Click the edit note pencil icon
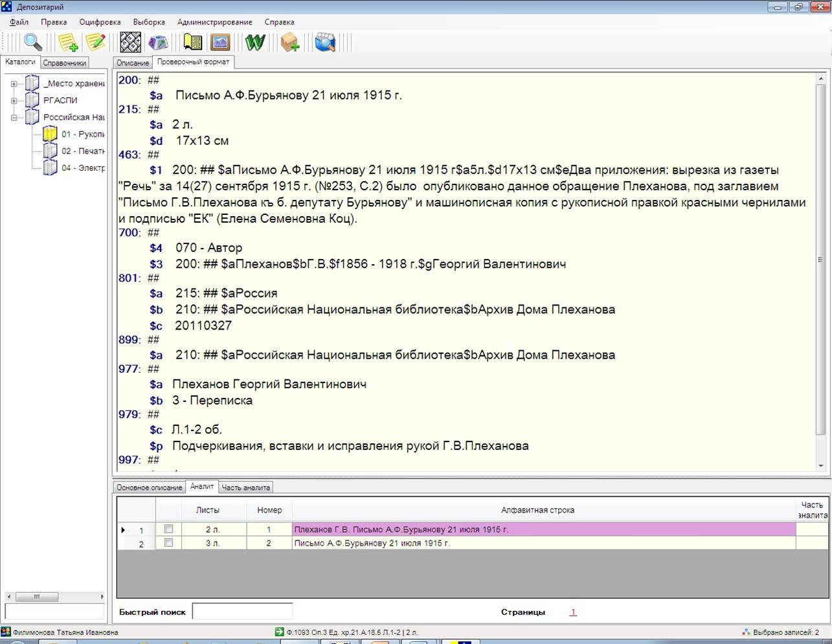 point(96,43)
